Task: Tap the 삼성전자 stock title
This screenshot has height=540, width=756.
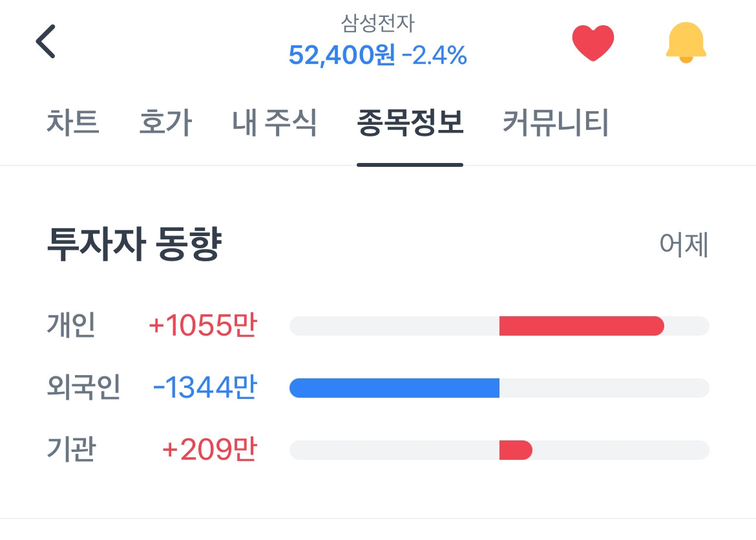Action: pos(377,24)
